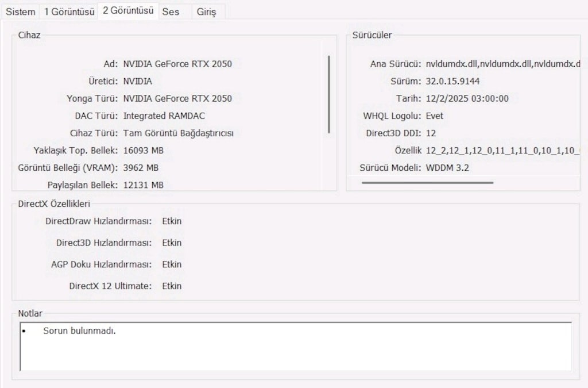Screen dimensions: 588x388
Task: Click the 'Ana Sürücü:' label
Action: pos(396,64)
